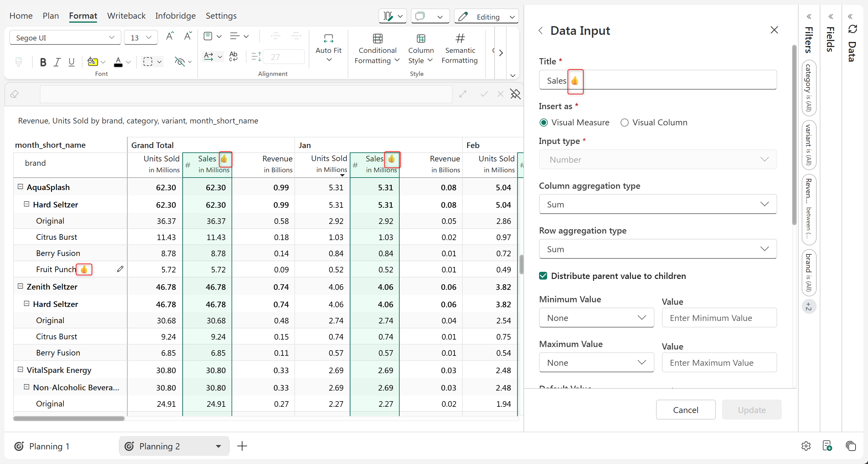Screen dimensions: 868x464
Task: Collapse the AquaSplash brand row
Action: (20, 187)
